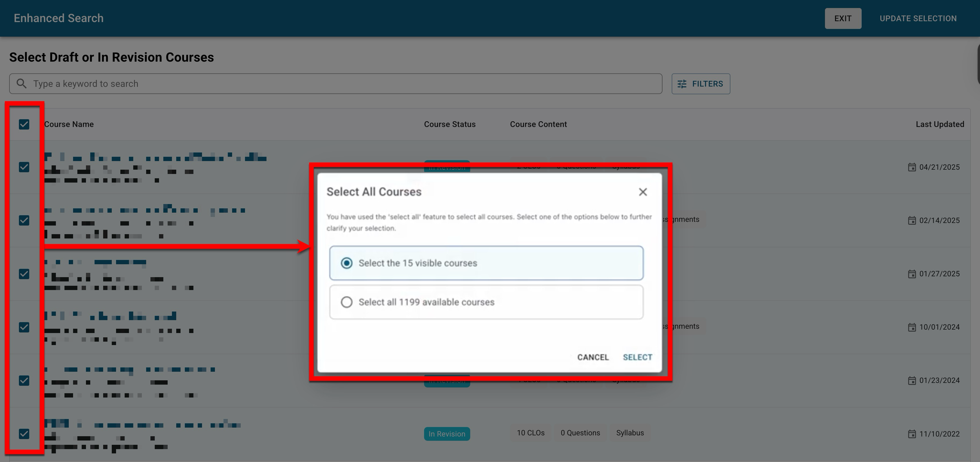The height and width of the screenshot is (462, 980).
Task: Click calendar icon beside 10/01/2024
Action: click(x=912, y=327)
